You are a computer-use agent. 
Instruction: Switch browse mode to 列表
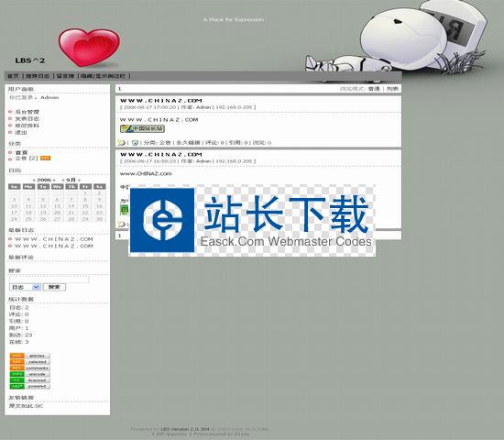(392, 89)
